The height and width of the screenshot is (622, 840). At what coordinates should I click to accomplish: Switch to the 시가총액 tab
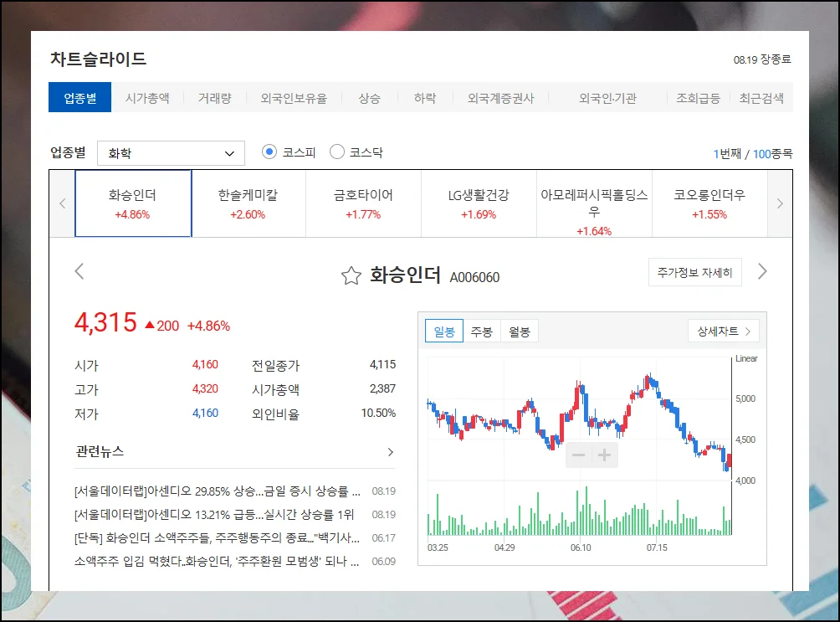(x=147, y=98)
